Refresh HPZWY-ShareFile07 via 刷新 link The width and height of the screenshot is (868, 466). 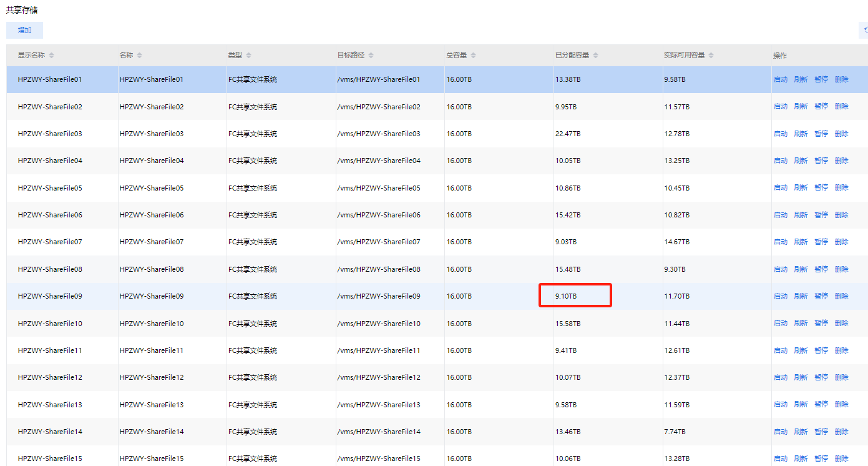801,242
